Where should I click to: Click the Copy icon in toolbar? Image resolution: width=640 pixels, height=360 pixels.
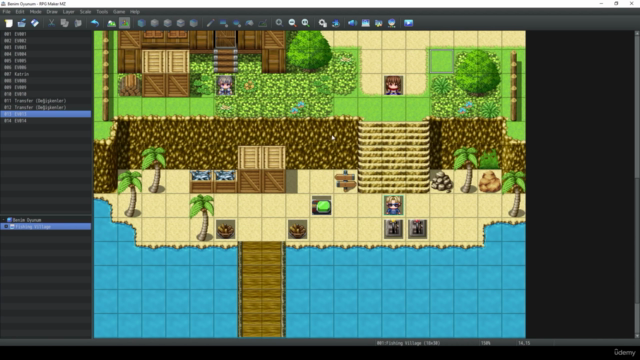[64, 23]
